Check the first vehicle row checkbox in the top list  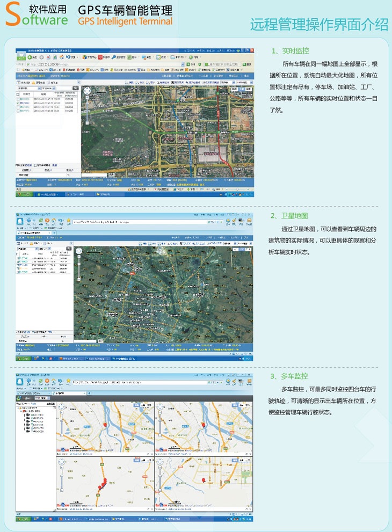coord(19,99)
